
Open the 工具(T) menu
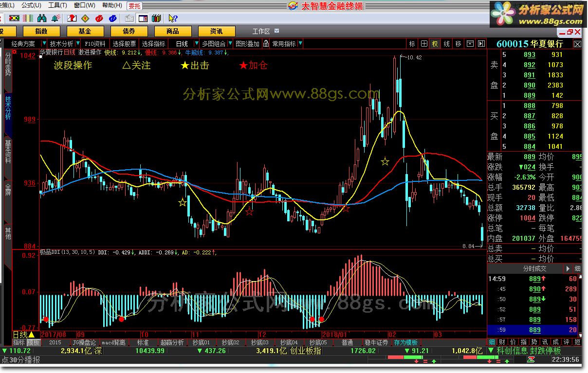pyautogui.click(x=58, y=5)
